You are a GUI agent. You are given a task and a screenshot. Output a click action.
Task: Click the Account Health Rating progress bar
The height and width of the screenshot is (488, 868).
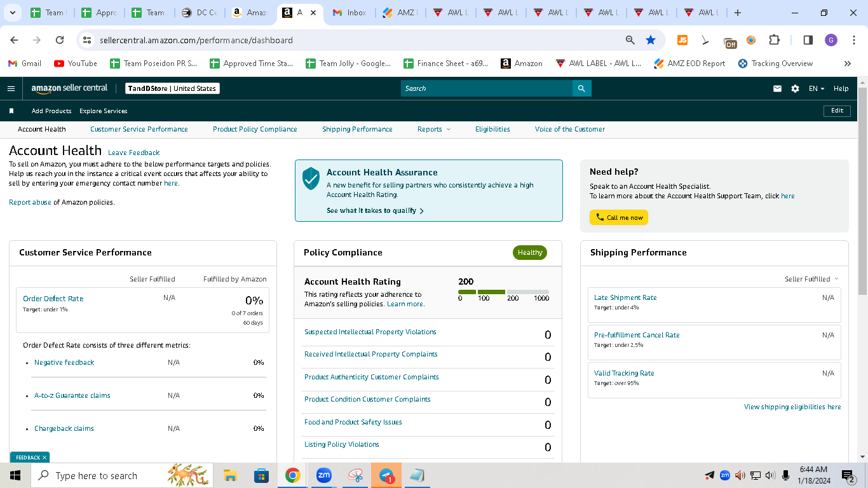503,292
